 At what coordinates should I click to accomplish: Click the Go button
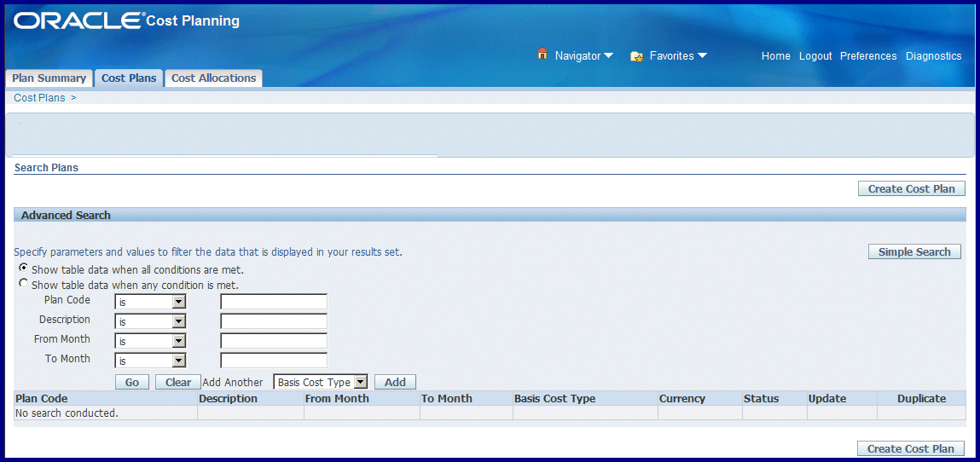(x=132, y=382)
